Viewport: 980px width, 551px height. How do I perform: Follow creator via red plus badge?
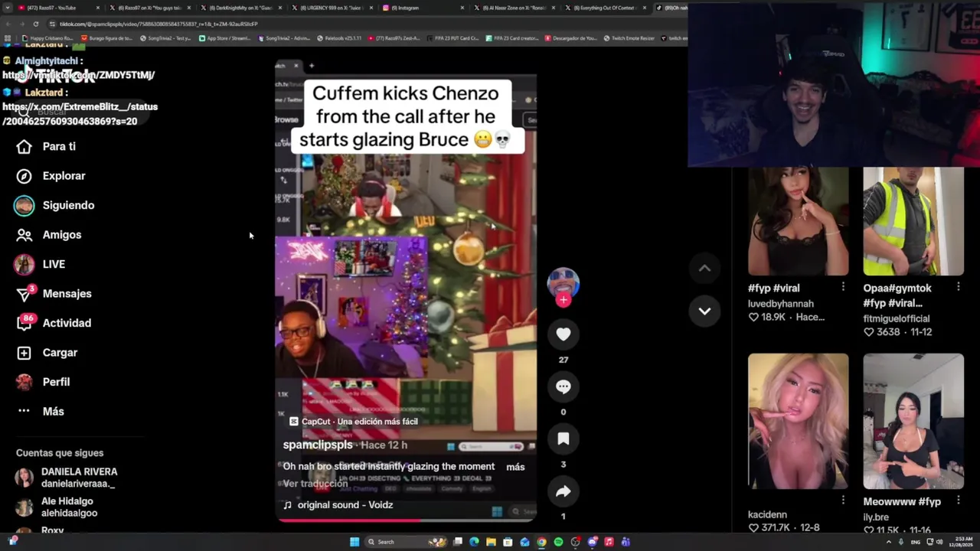tap(563, 300)
